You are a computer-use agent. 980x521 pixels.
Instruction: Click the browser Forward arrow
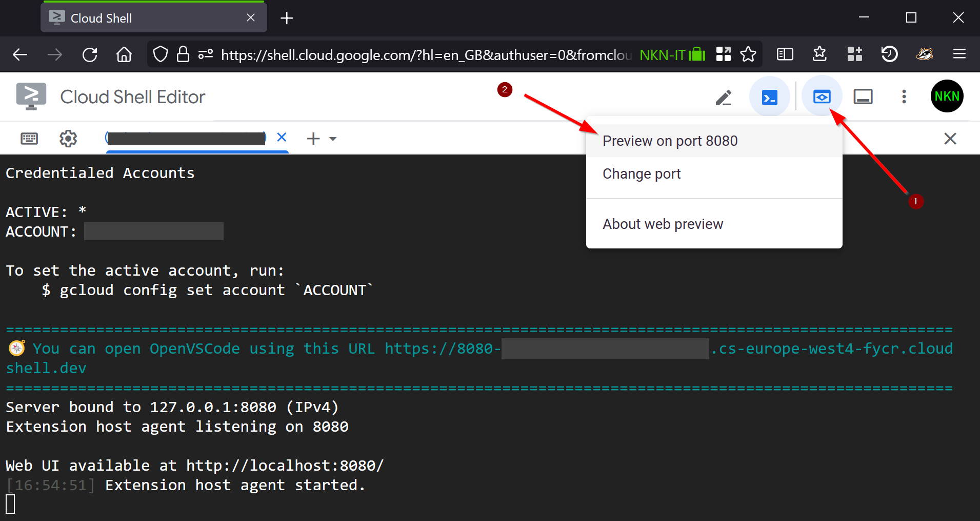point(55,54)
